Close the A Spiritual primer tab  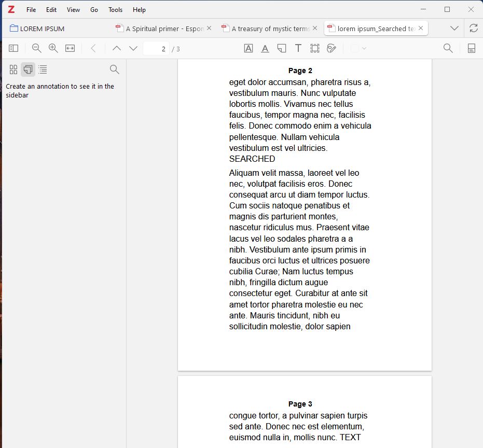pos(209,29)
